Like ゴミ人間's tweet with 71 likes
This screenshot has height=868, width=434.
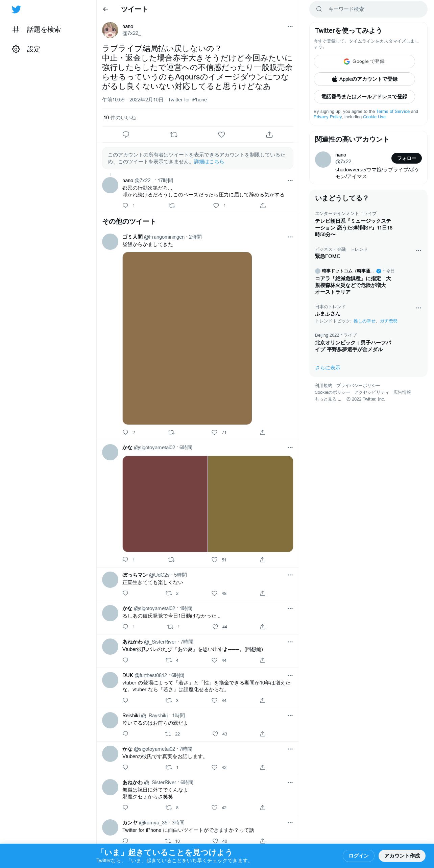click(214, 432)
